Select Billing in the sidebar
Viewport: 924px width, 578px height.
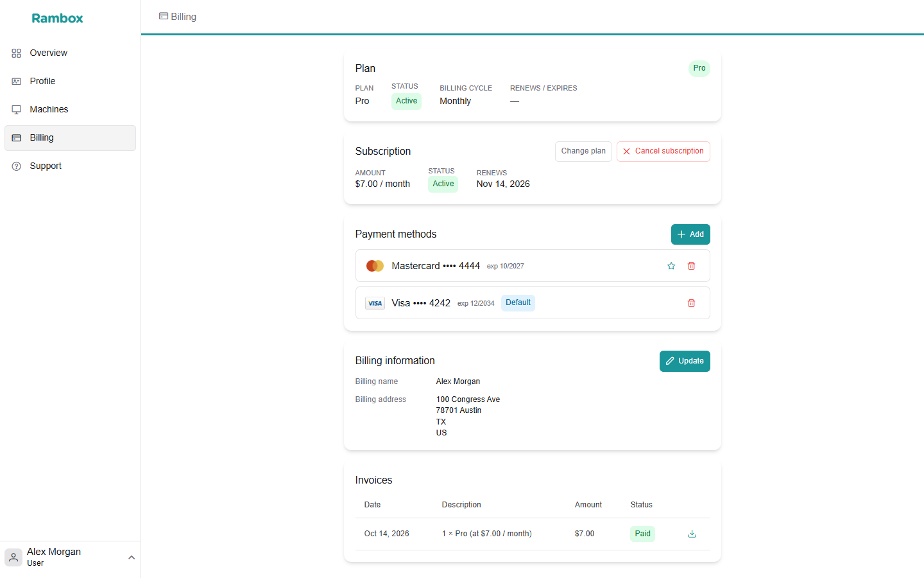click(x=70, y=138)
